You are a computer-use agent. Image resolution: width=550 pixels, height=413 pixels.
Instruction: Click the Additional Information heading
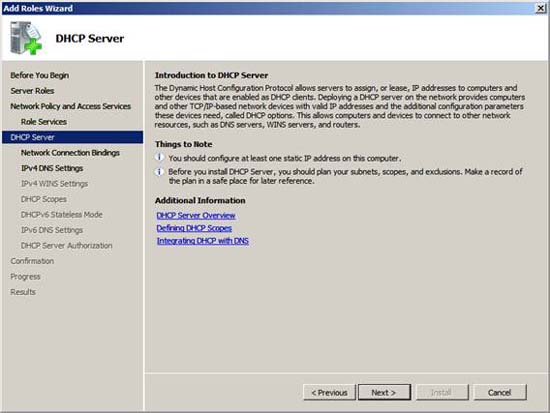(x=200, y=200)
